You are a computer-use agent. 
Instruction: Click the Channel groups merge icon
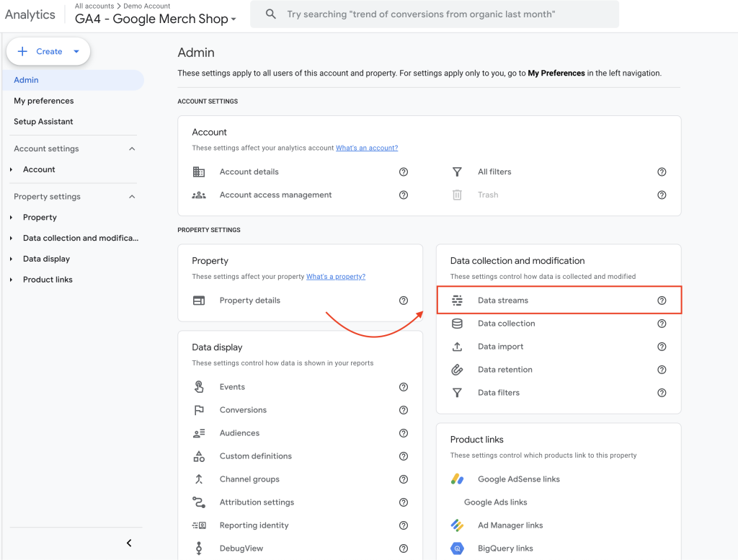pyautogui.click(x=199, y=479)
